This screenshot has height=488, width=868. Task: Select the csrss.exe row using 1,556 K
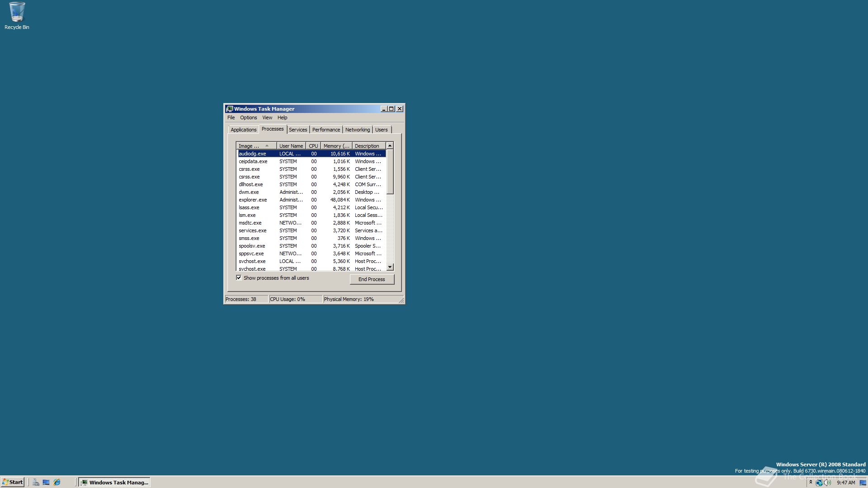311,169
